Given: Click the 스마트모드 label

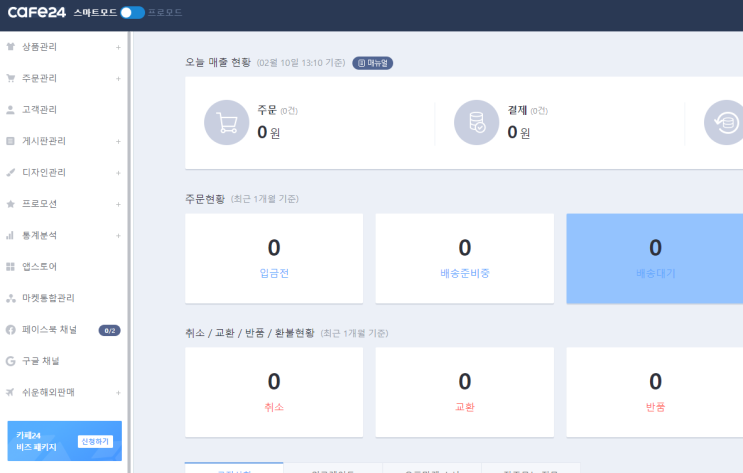Looking at the screenshot, I should click(x=95, y=13).
